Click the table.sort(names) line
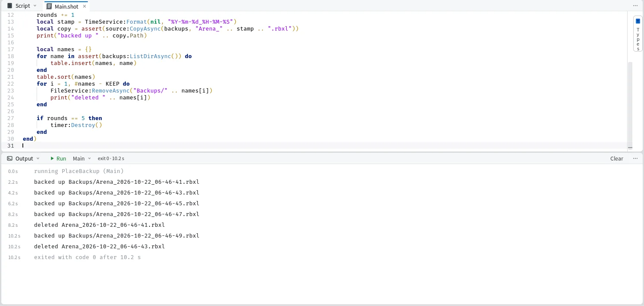644x306 pixels. [66, 77]
